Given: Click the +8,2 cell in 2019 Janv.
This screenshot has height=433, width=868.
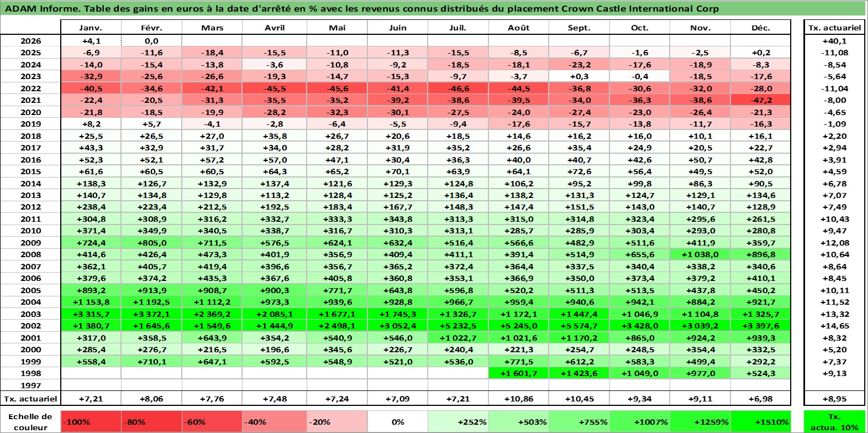Looking at the screenshot, I should click(91, 124).
